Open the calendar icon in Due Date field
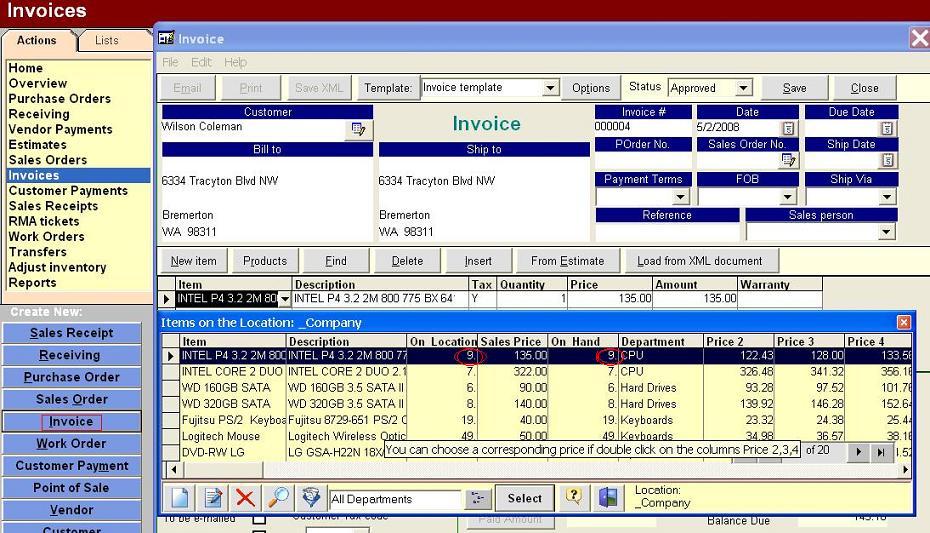930x533 pixels. coord(887,128)
